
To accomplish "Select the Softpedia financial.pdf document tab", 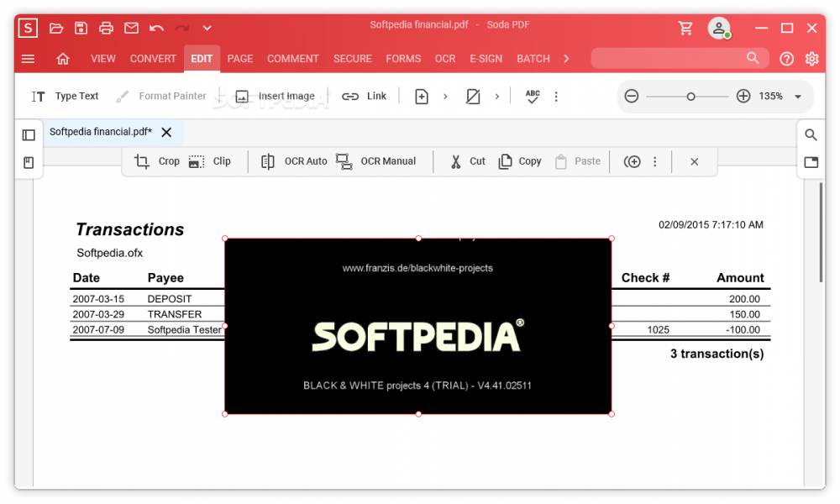I will coord(101,132).
